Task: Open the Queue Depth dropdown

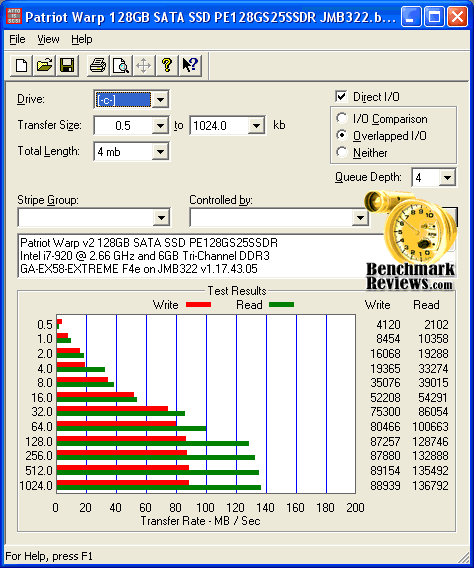Action: click(447, 178)
